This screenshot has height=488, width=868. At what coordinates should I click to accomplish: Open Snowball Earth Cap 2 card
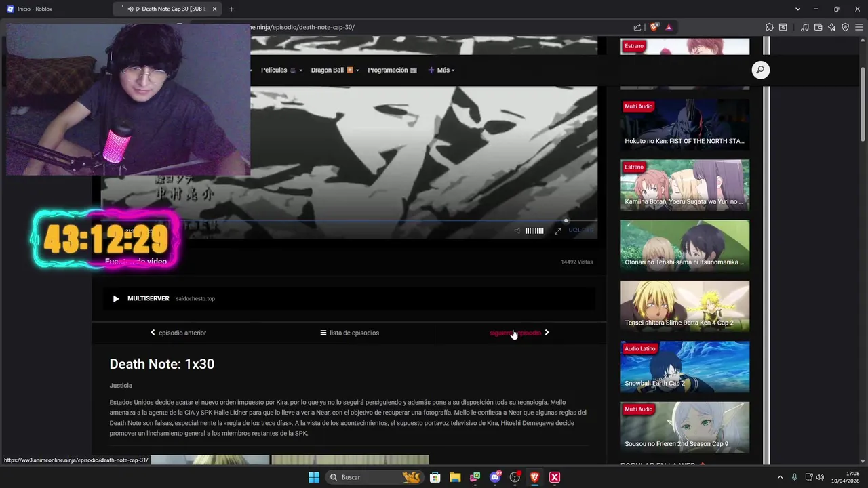(x=685, y=366)
